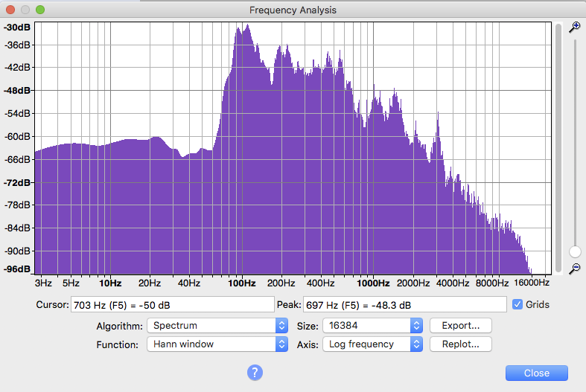The width and height of the screenshot is (586, 392).
Task: Click in the Cursor readout field
Action: [x=172, y=305]
